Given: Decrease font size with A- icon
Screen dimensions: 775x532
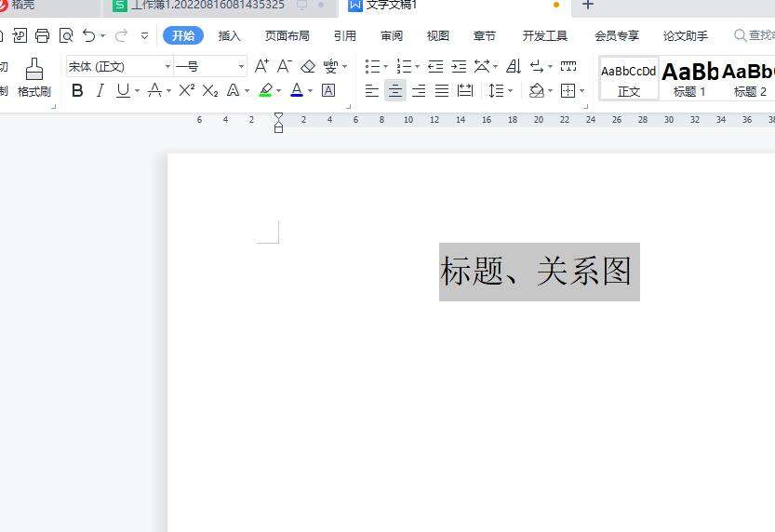Looking at the screenshot, I should pos(284,66).
